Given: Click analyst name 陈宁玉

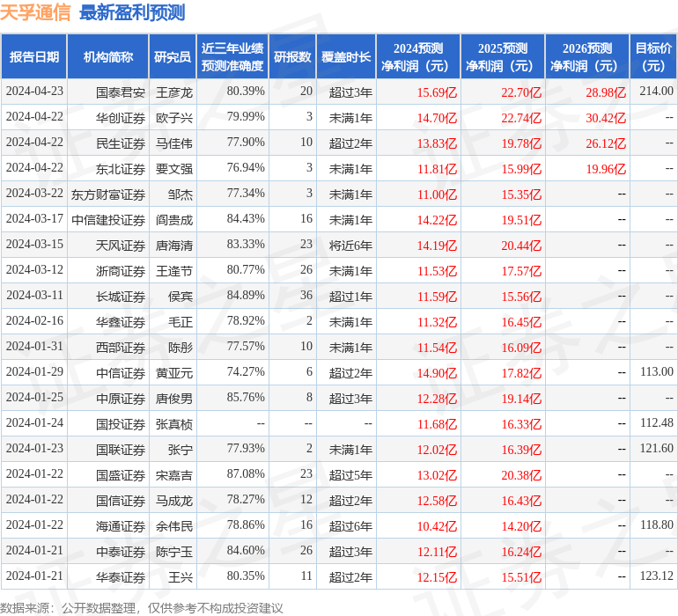Looking at the screenshot, I should 173,552.
